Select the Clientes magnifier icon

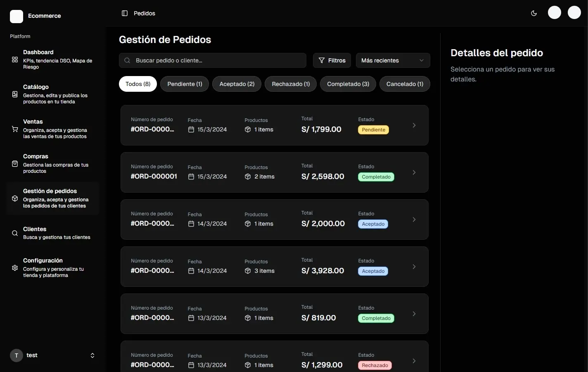(x=14, y=233)
